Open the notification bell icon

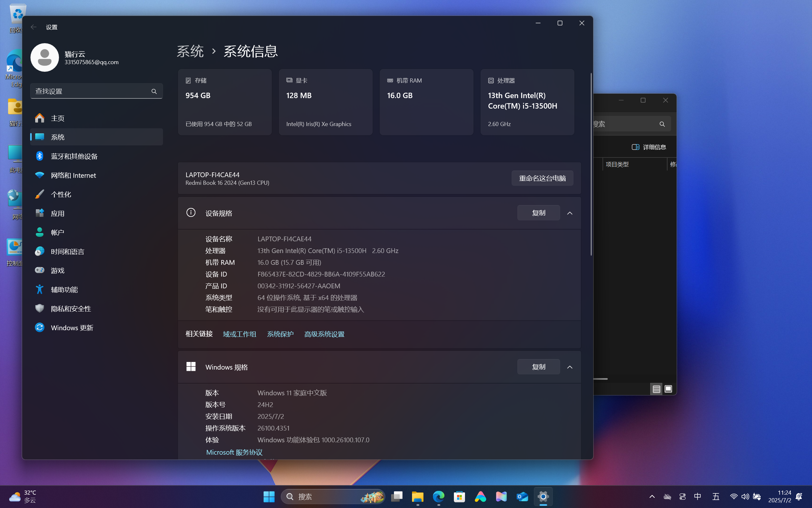(799, 497)
